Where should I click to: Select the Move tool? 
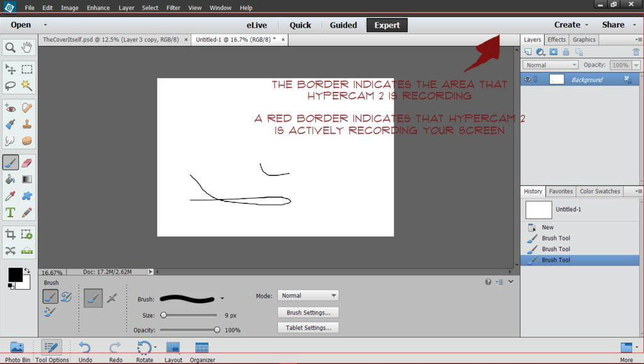coord(10,69)
